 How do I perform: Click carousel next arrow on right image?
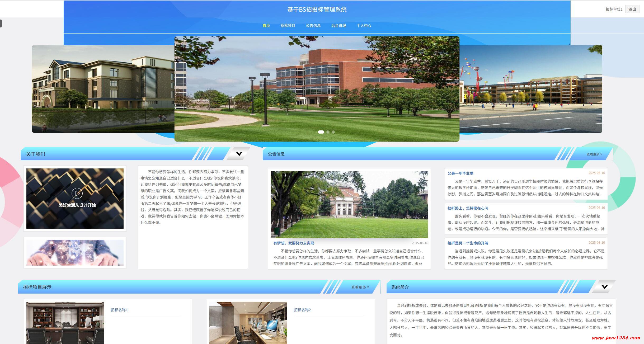click(x=593, y=89)
